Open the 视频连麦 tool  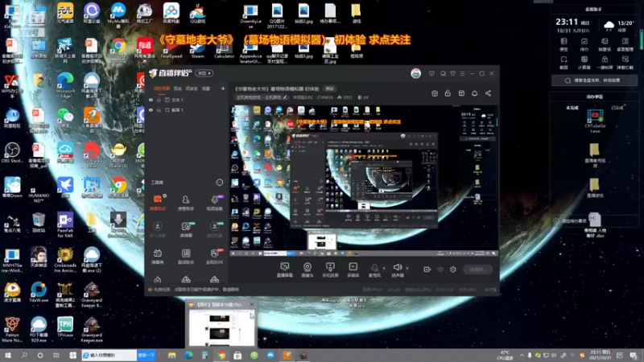coord(214,203)
